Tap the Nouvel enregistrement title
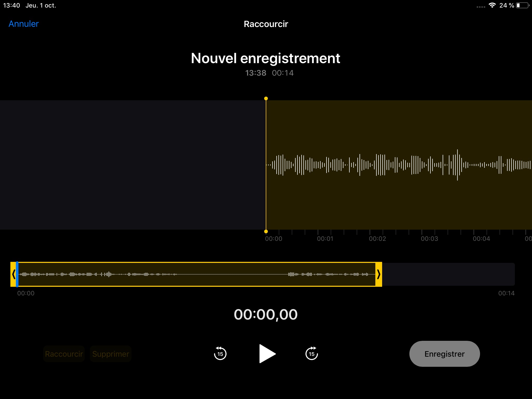The height and width of the screenshot is (399, 532). [265, 58]
